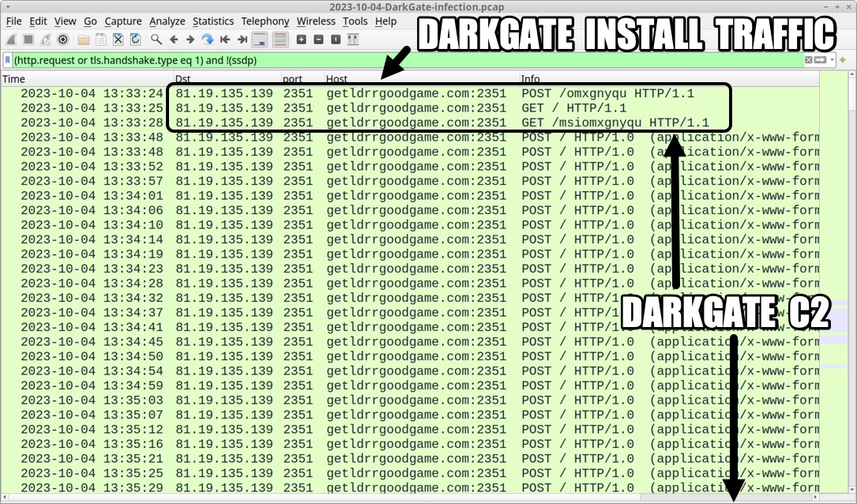Sort by the Info column header

coord(669,79)
